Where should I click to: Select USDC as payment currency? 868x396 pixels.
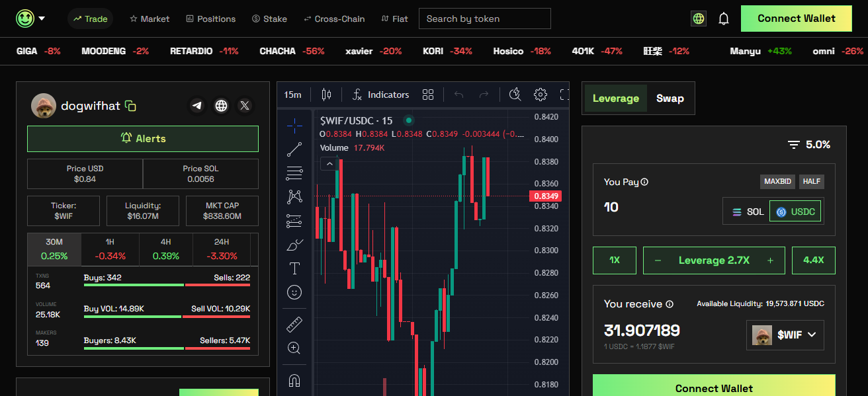795,212
